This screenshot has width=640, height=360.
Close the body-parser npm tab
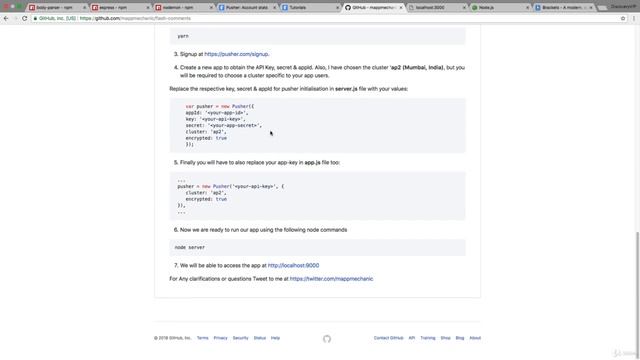pyautogui.click(x=84, y=8)
